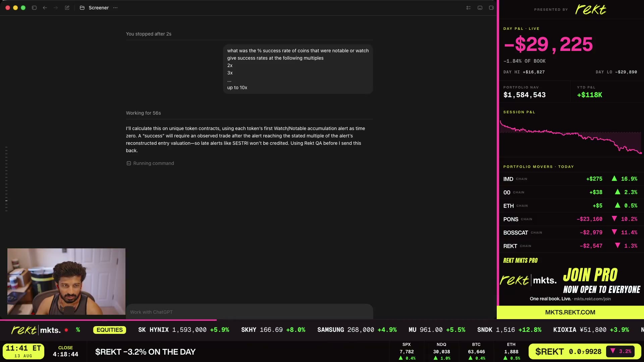Click the conversation scroll markers on left edge

6,179
